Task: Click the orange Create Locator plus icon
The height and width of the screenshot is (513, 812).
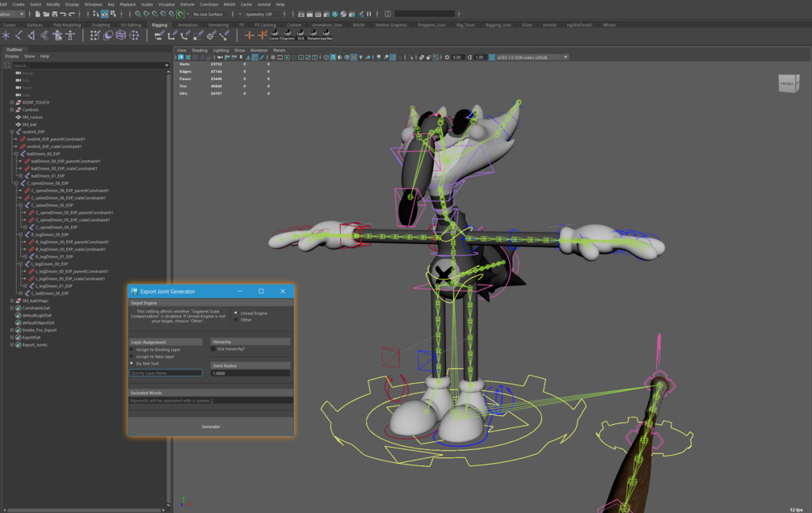Action: tap(249, 36)
